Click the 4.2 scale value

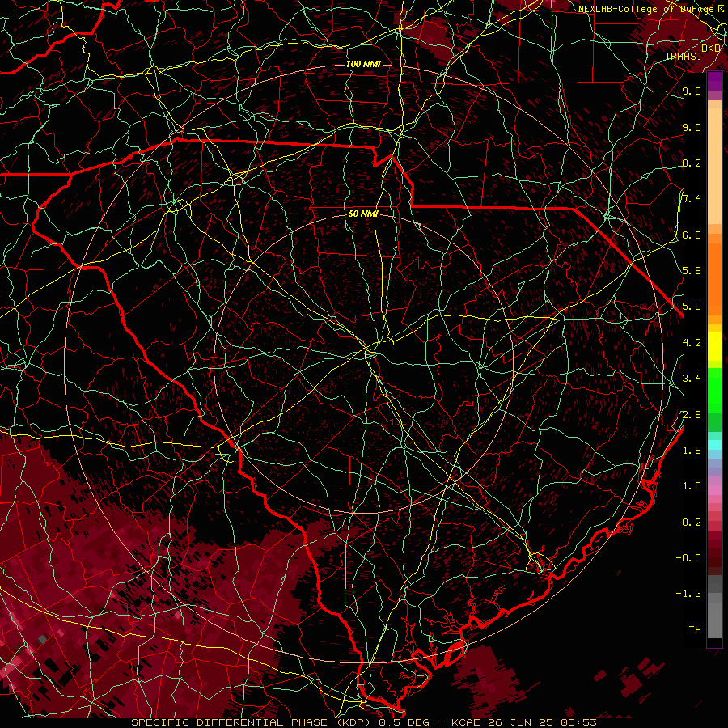click(x=692, y=343)
